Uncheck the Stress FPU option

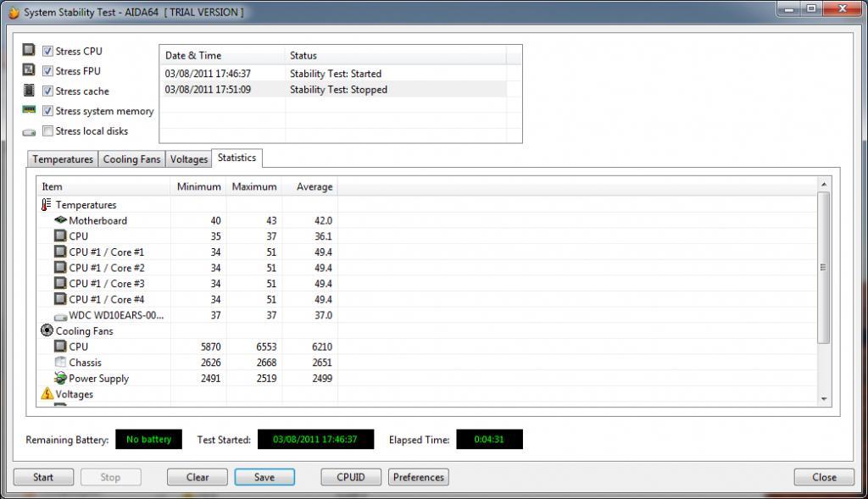pyautogui.click(x=47, y=71)
